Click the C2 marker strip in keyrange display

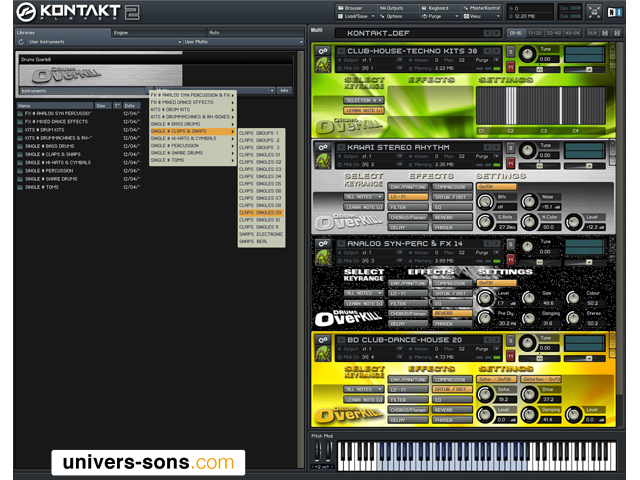point(510,131)
